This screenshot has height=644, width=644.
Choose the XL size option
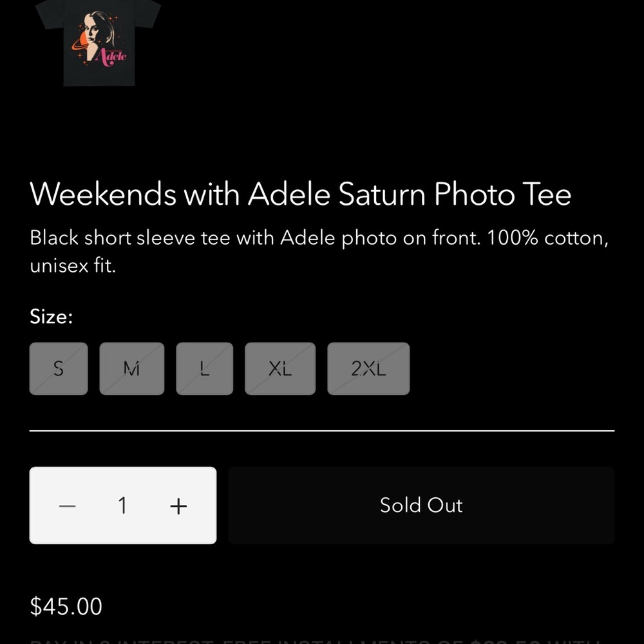(279, 368)
